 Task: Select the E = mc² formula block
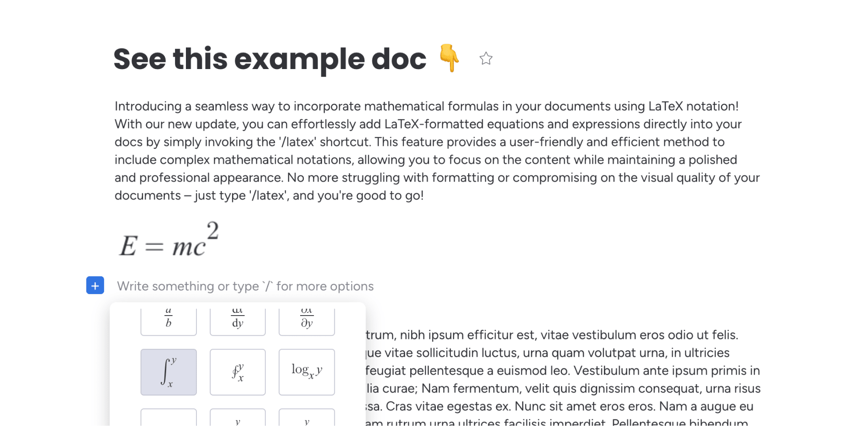point(169,240)
